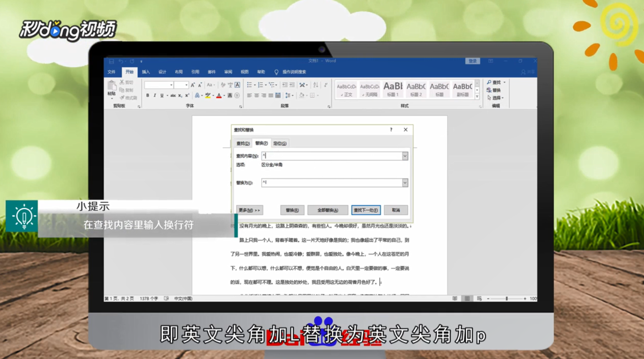Click the Cancel (取消) button
Image resolution: width=644 pixels, height=359 pixels.
pyautogui.click(x=396, y=210)
